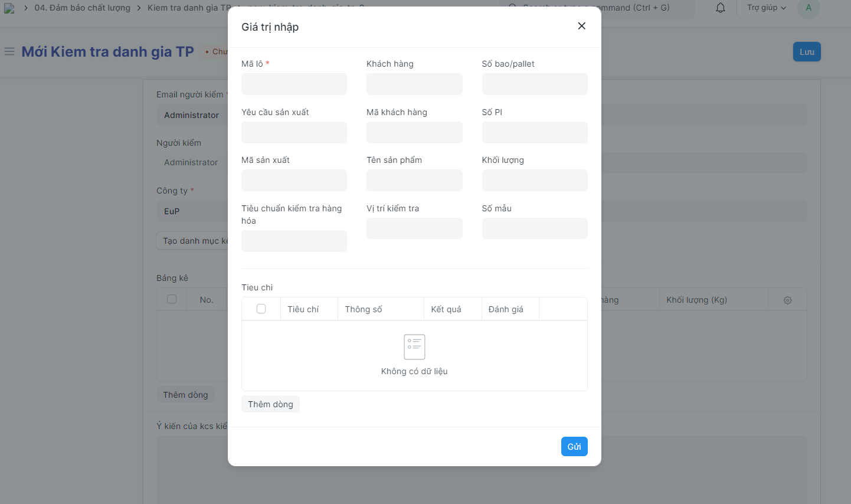The width and height of the screenshot is (851, 504).
Task: Open Tiêu chuẩn kiểm tra hàng hóa field
Action: coord(294,241)
